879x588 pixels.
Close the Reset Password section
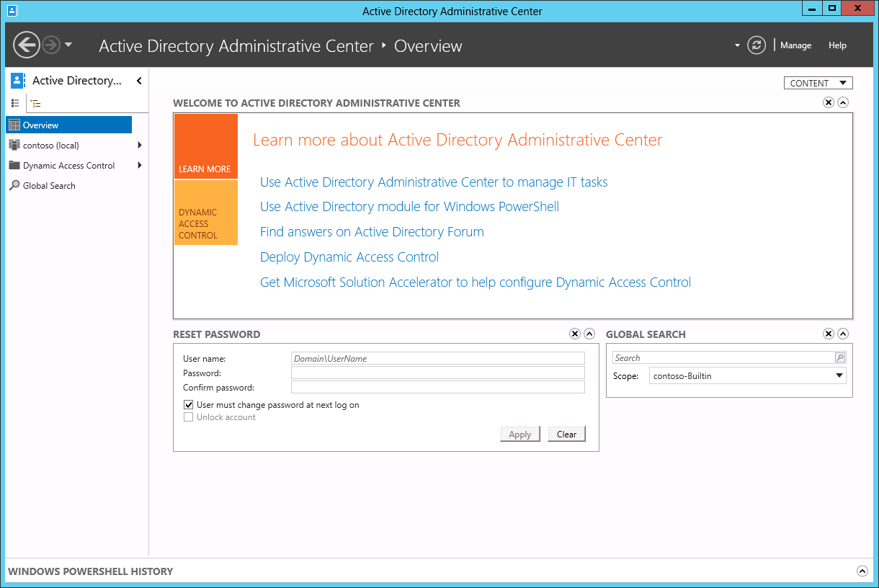(x=574, y=334)
